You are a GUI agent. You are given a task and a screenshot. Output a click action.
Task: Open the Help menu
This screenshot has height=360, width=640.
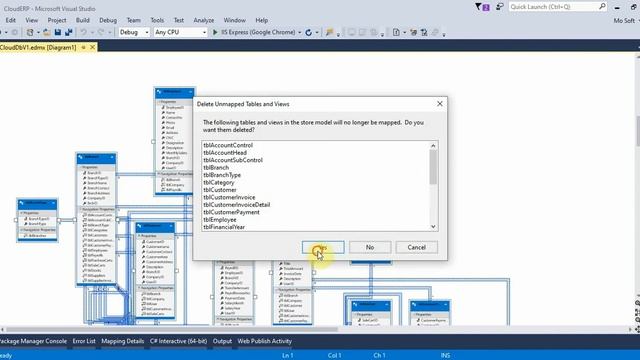click(262, 20)
